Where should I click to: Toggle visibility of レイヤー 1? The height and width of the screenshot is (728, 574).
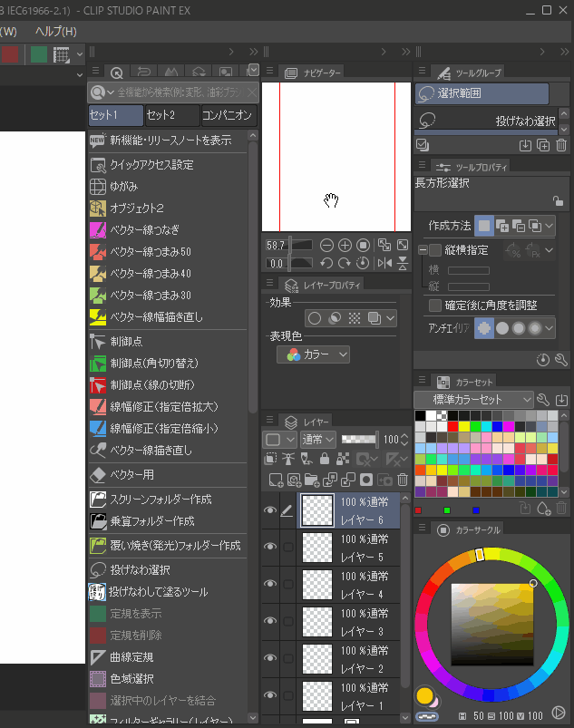[x=270, y=695]
